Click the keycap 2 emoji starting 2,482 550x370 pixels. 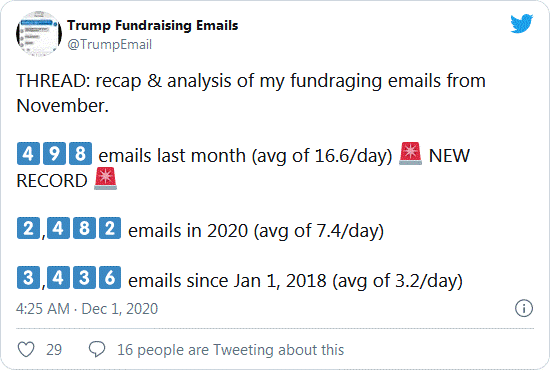pos(28,228)
